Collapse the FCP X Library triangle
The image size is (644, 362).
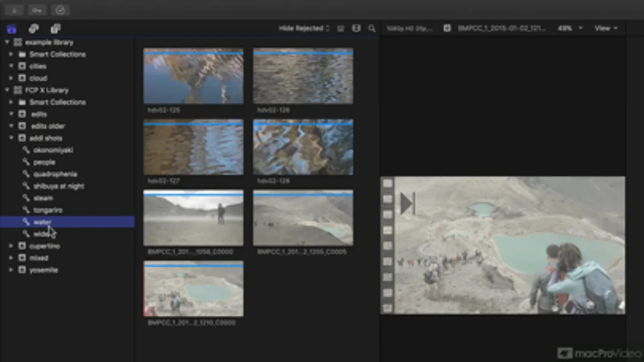click(x=7, y=90)
